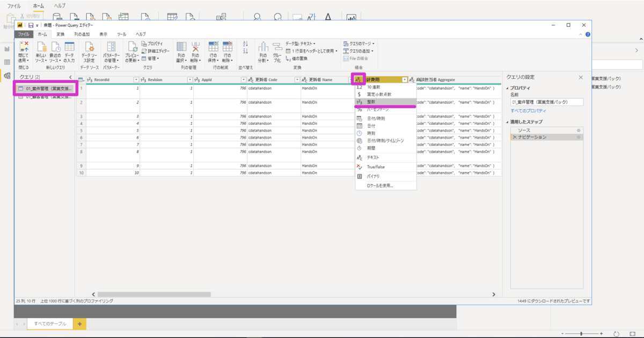Expand the RecordId column filter dropdown
644x338 pixels.
click(136, 80)
